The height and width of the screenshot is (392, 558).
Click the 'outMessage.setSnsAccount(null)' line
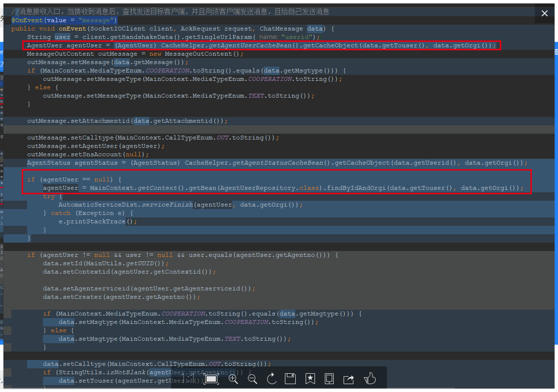(88, 154)
